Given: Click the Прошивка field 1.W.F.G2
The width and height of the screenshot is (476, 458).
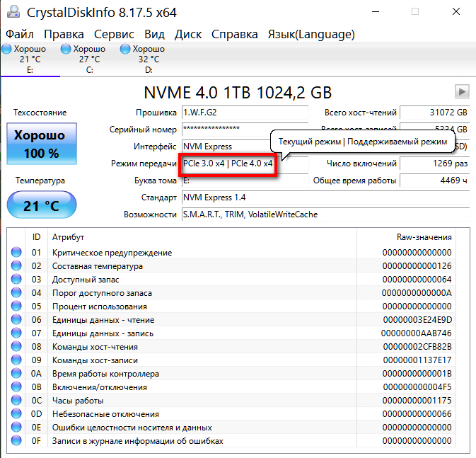Looking at the screenshot, I should (245, 113).
